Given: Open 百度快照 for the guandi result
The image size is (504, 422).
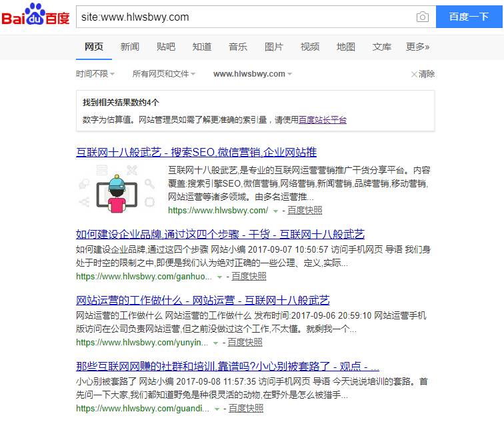Looking at the screenshot, I should [246, 408].
